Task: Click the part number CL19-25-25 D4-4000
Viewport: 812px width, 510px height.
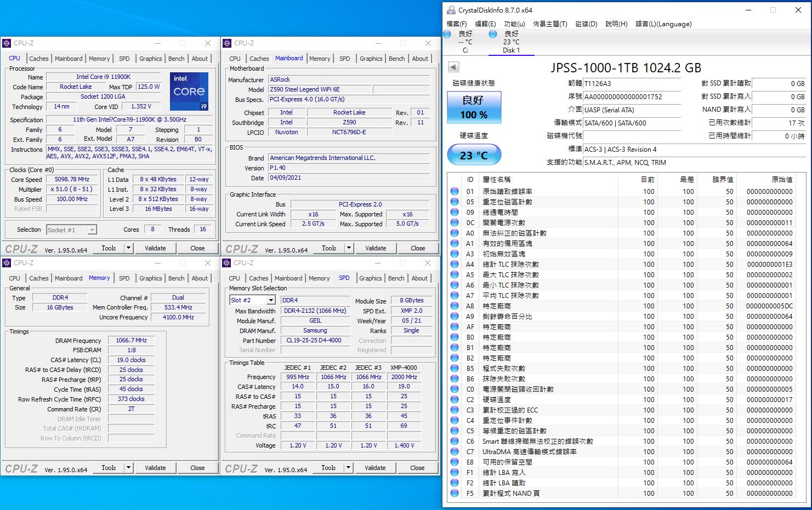Action: tap(315, 340)
